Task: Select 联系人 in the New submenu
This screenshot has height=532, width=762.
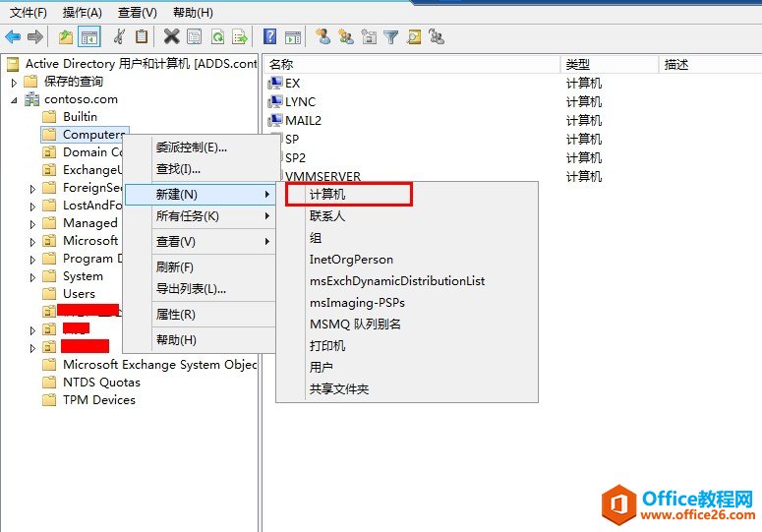Action: (407, 215)
